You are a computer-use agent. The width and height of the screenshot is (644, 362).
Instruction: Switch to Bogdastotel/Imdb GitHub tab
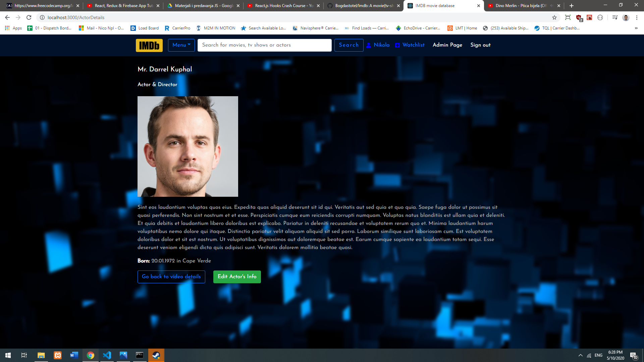click(x=363, y=6)
